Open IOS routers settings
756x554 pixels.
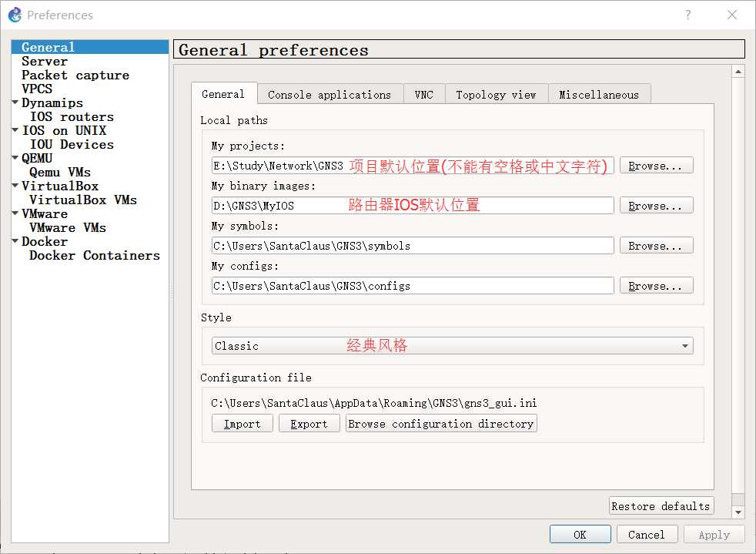coord(72,117)
